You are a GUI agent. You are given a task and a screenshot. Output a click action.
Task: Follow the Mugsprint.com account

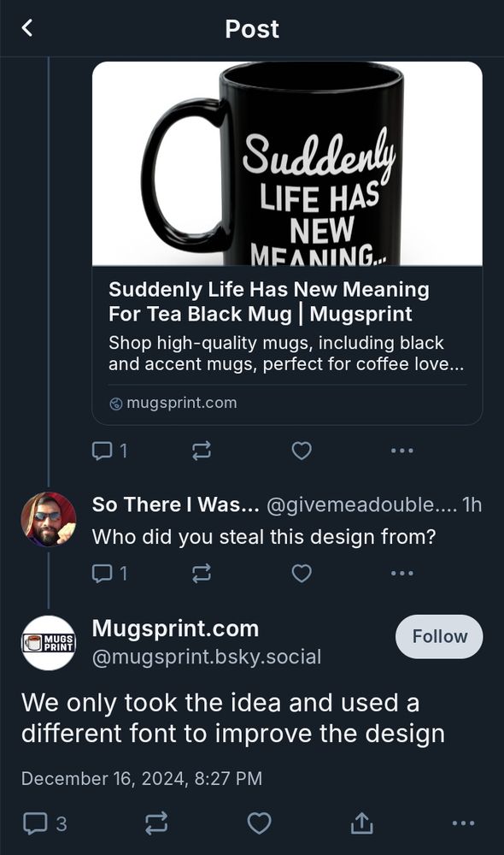[x=438, y=636]
